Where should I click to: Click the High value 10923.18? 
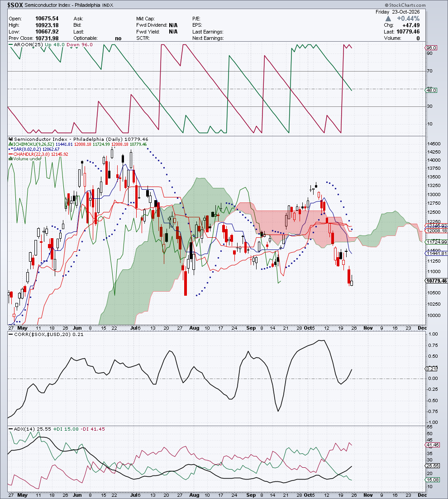pos(47,25)
